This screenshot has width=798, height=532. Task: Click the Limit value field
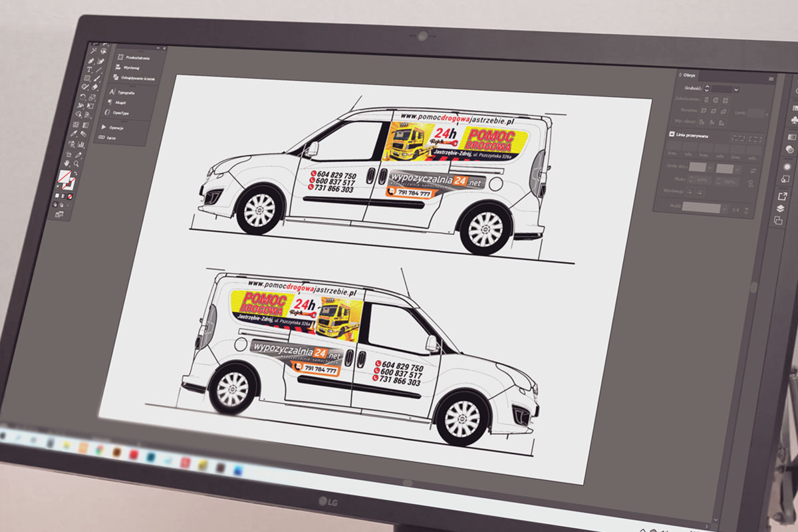[757, 113]
